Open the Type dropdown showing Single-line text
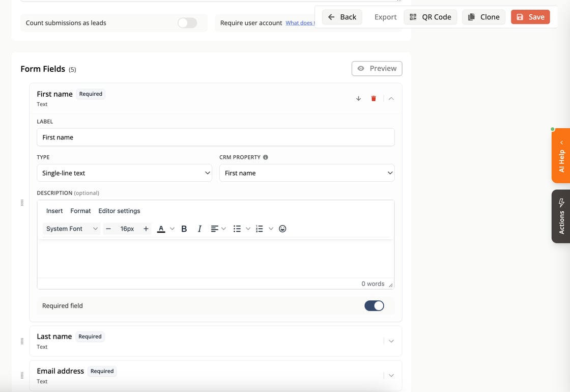 click(x=124, y=173)
